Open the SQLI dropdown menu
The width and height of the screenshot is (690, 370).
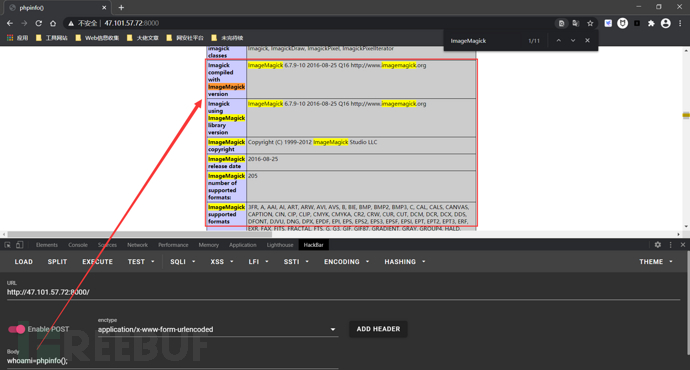tap(182, 262)
